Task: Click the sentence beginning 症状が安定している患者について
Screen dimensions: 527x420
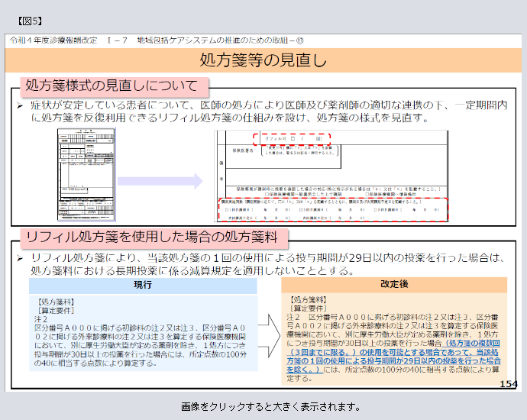Action: coord(269,111)
